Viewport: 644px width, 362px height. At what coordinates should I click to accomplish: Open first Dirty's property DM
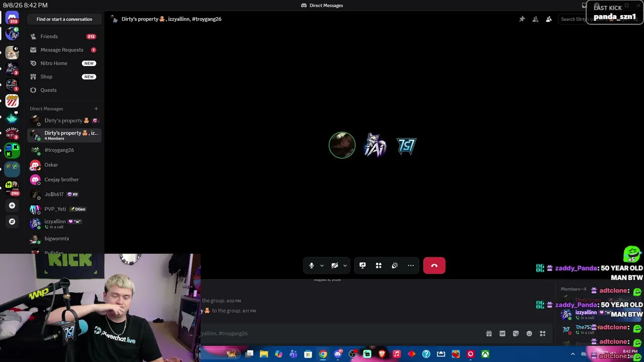64,121
